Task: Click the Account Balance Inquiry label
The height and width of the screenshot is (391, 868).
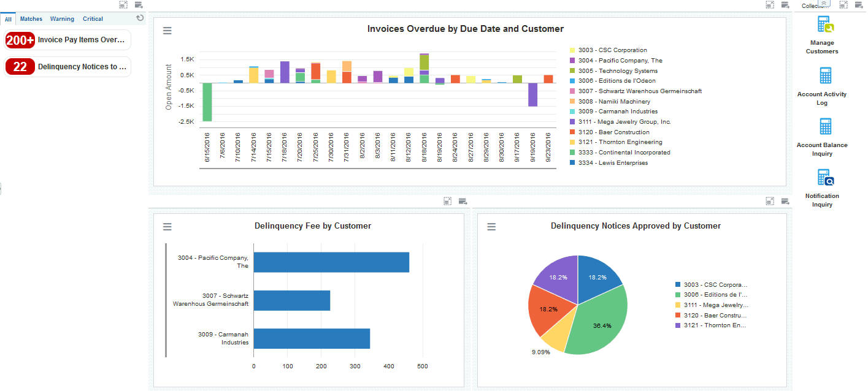Action: [x=822, y=150]
